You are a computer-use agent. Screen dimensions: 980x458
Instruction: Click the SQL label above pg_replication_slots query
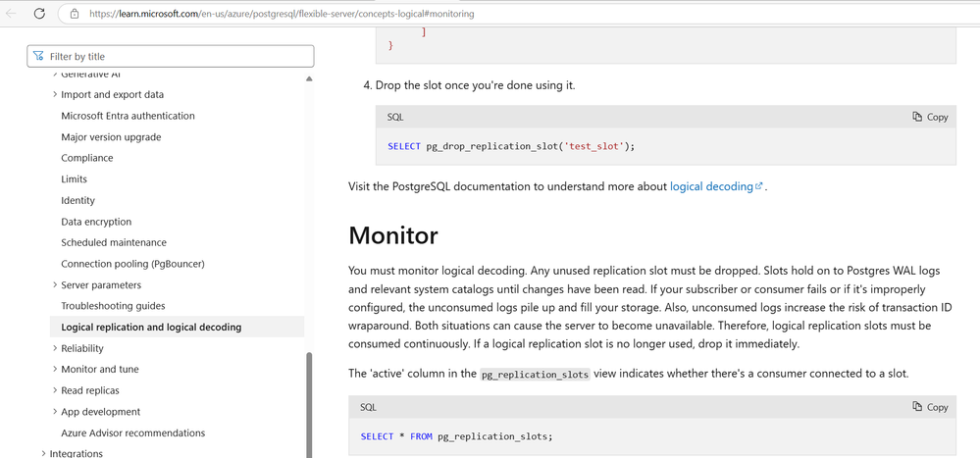pos(368,407)
